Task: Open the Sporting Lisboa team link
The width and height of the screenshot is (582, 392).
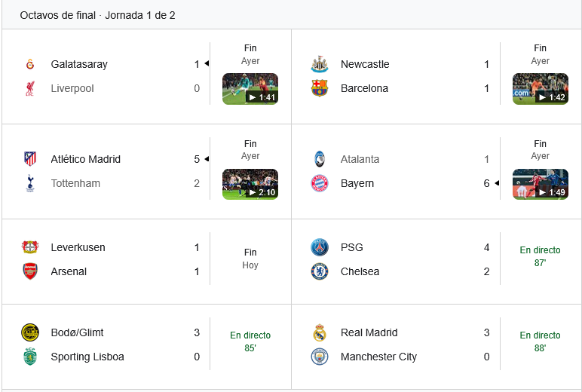Action: point(87,357)
